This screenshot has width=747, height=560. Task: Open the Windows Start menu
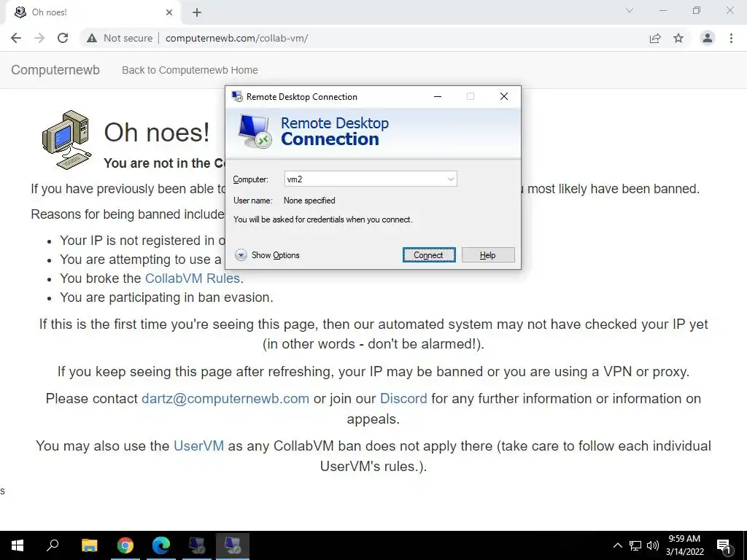point(18,545)
